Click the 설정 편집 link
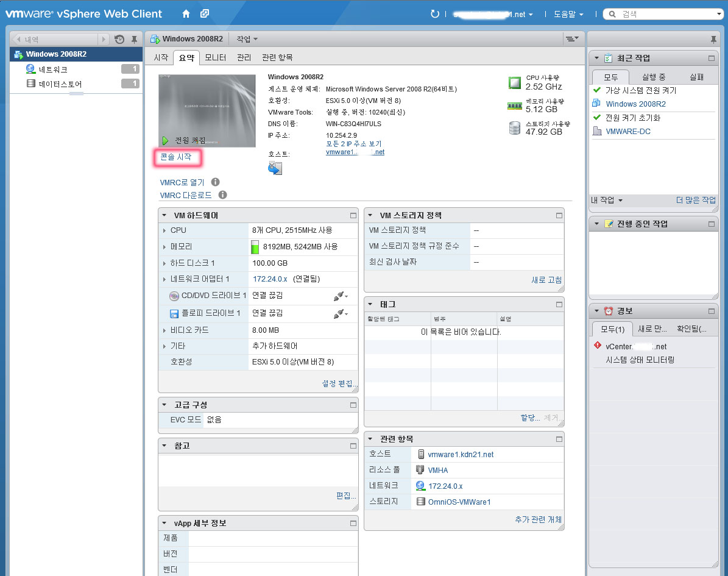Screen dimensions: 728x576 (x=339, y=383)
